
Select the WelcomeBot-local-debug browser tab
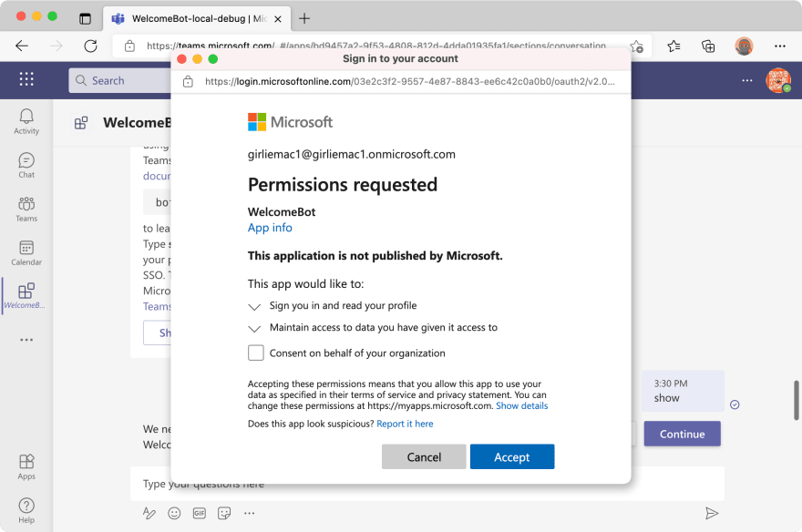pyautogui.click(x=197, y=19)
